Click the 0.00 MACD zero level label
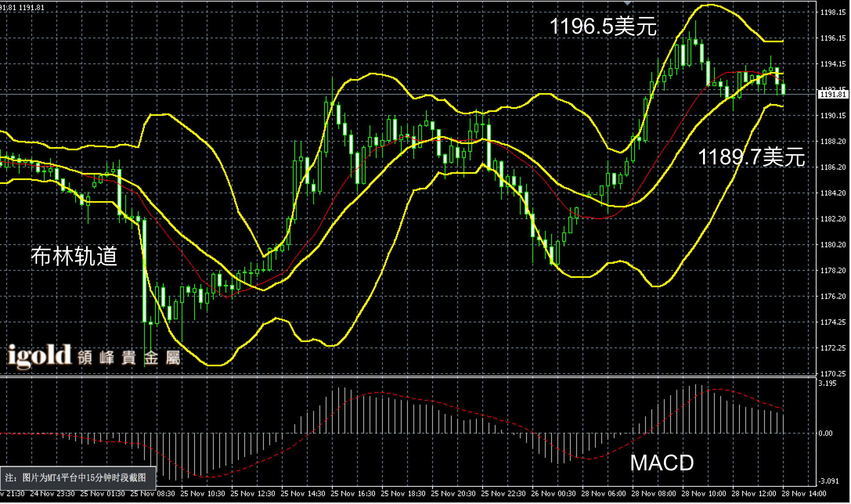The height and width of the screenshot is (504, 851). [826, 433]
